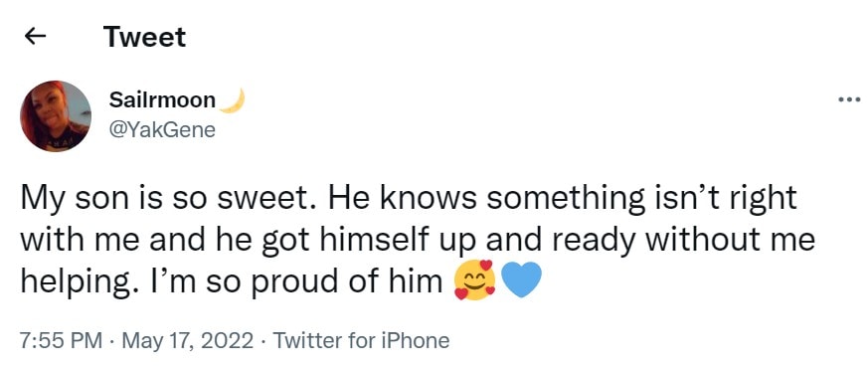This screenshot has height=368, width=868.
Task: Open Sailrmoon's profile picture
Action: (56, 116)
